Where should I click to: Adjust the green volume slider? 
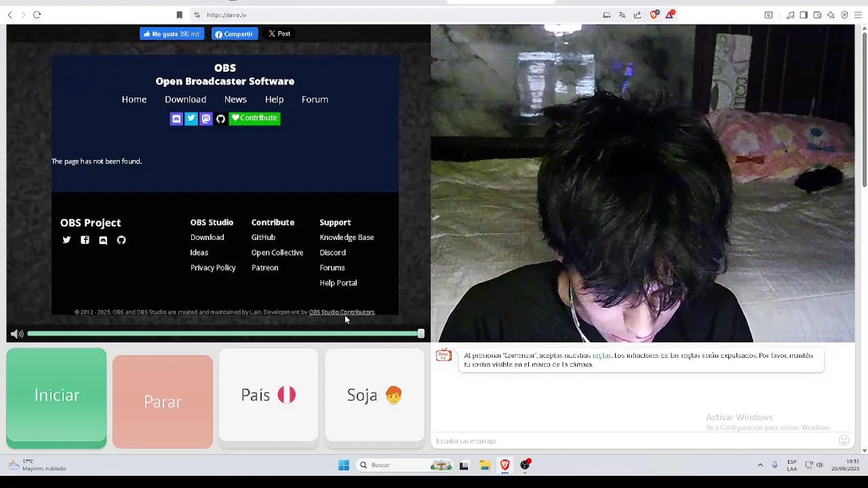226,333
